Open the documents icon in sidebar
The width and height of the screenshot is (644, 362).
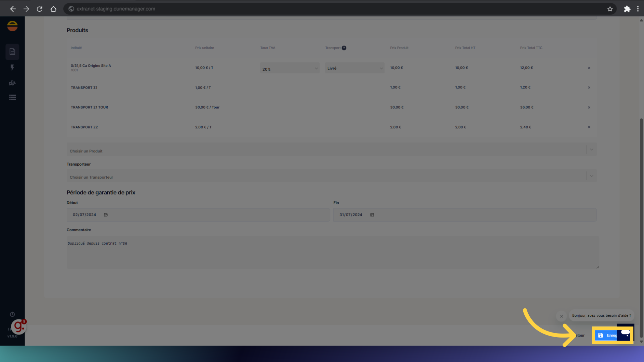tap(12, 52)
